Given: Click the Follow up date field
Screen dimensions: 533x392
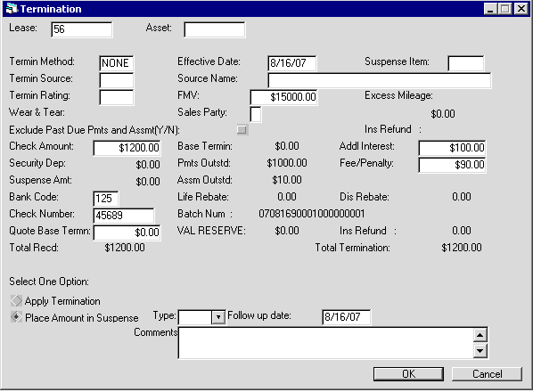Looking at the screenshot, I should click(x=347, y=317).
